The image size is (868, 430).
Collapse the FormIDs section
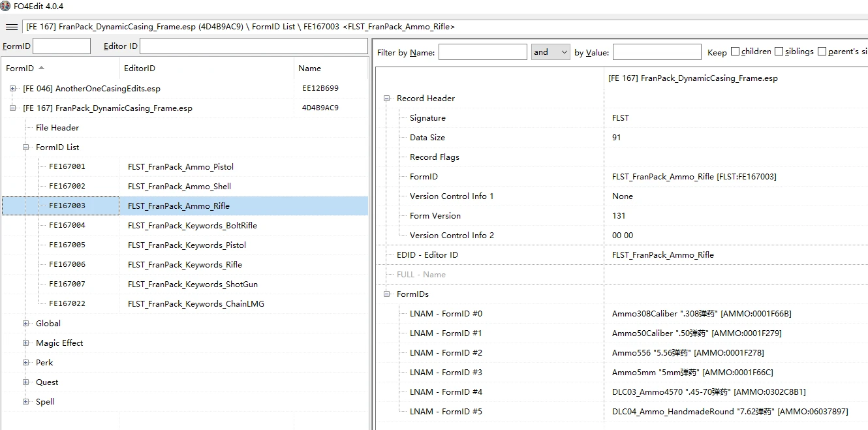[387, 294]
